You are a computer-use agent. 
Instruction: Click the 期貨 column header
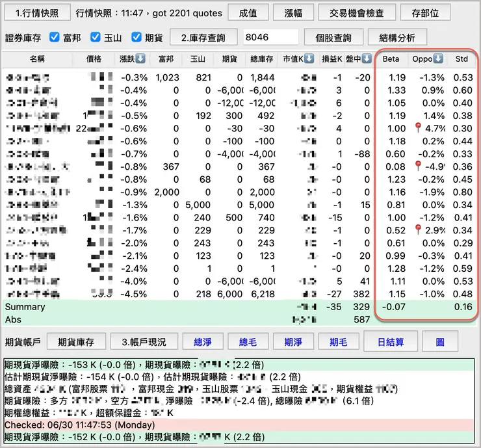[229, 59]
